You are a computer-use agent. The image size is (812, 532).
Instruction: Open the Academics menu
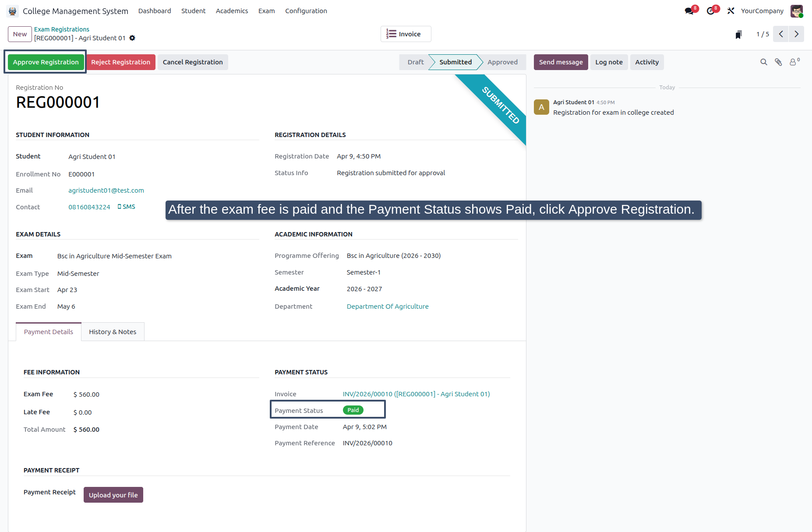(232, 11)
